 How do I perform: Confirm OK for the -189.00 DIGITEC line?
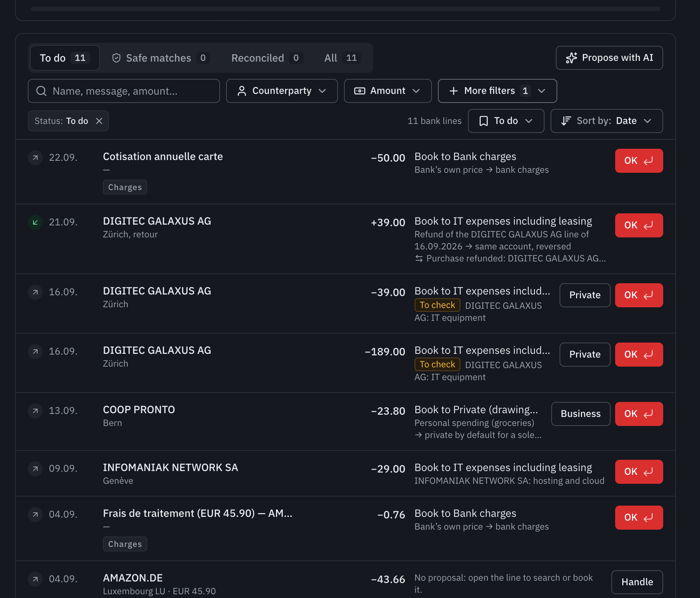coord(639,355)
